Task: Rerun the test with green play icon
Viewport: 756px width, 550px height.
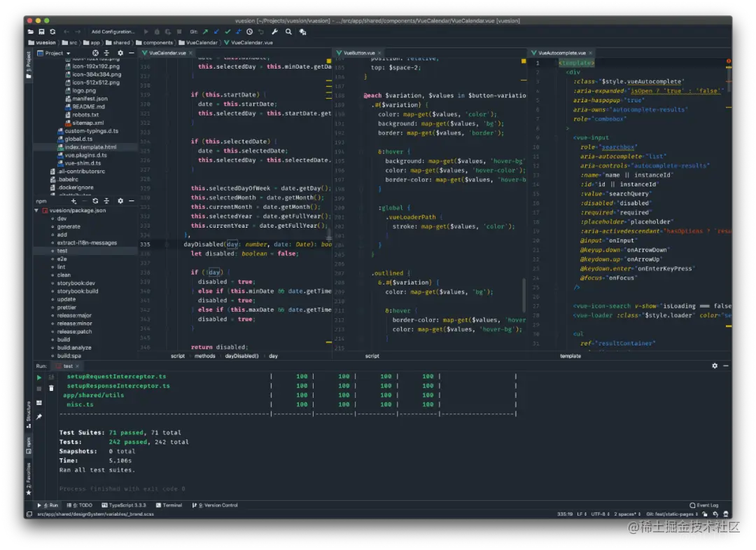Action: [39, 377]
